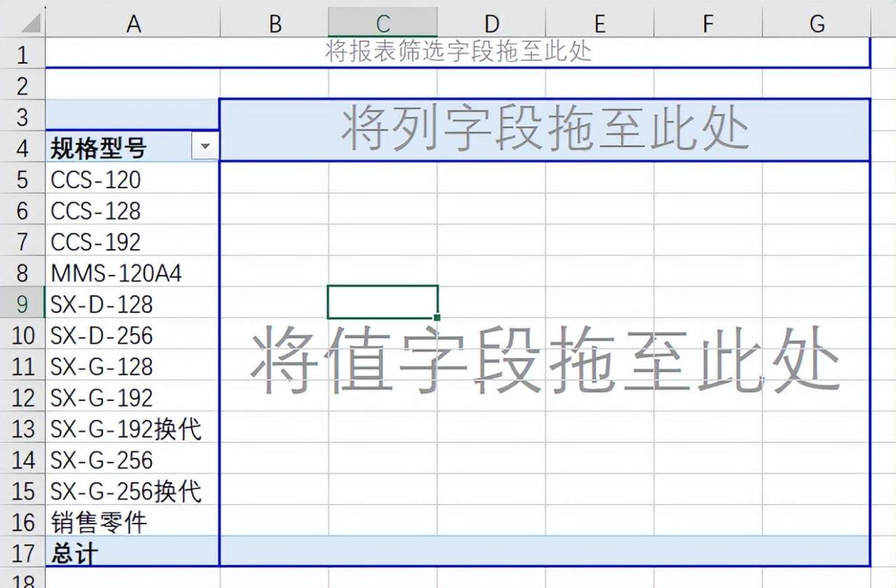896x588 pixels.
Task: Select row 5 header
Action: [22, 179]
